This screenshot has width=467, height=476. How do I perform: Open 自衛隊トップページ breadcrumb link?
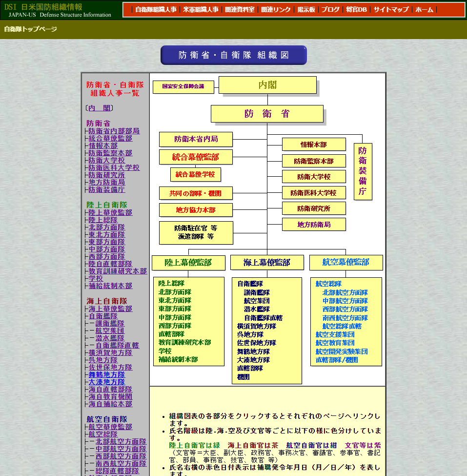click(30, 29)
